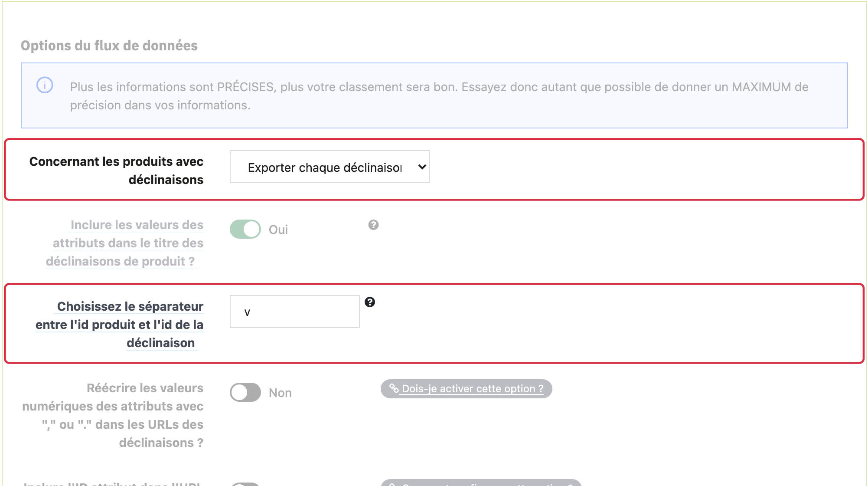Click the blue info icon in the notice box
The width and height of the screenshot is (868, 486).
[x=45, y=85]
